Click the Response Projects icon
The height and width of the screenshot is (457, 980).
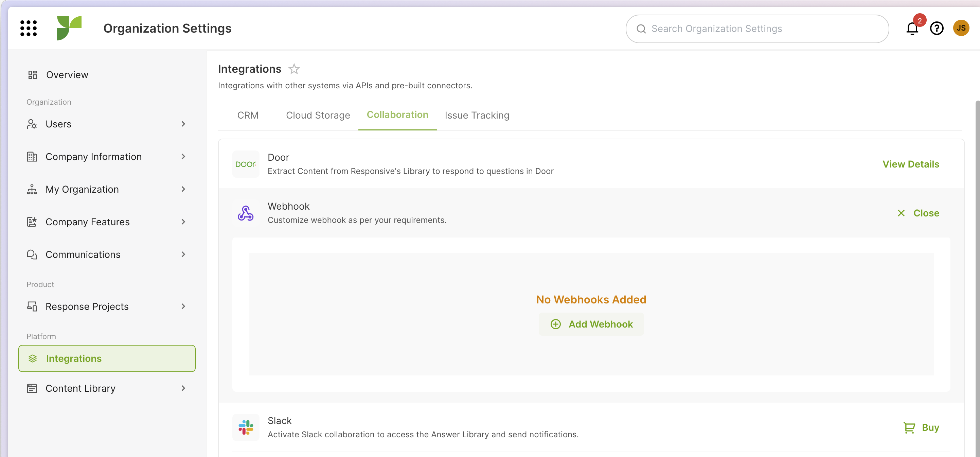pos(32,306)
